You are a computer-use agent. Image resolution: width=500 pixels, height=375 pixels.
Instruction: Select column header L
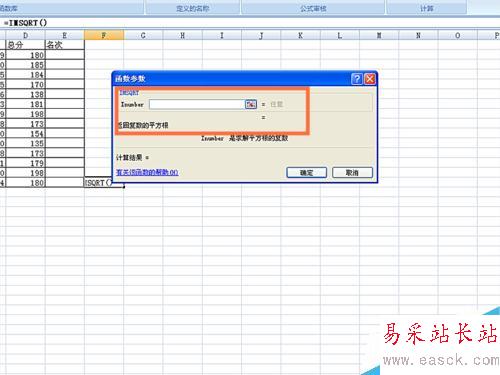point(340,35)
